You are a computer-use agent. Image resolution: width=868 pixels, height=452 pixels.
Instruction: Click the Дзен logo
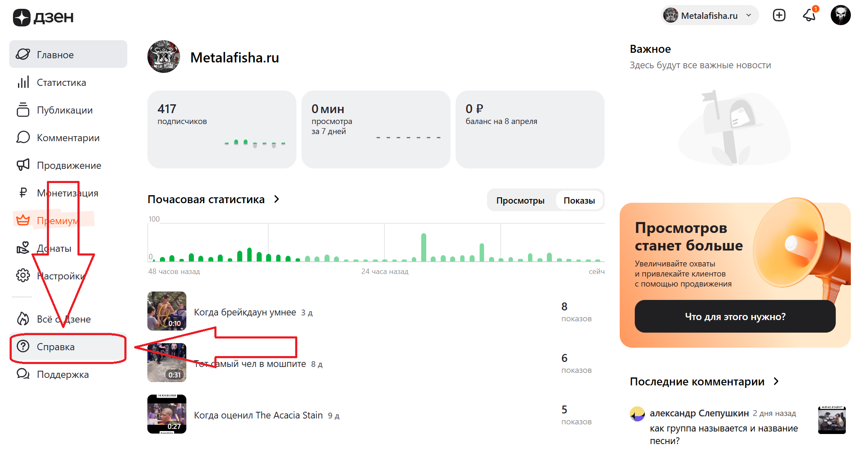tap(44, 17)
